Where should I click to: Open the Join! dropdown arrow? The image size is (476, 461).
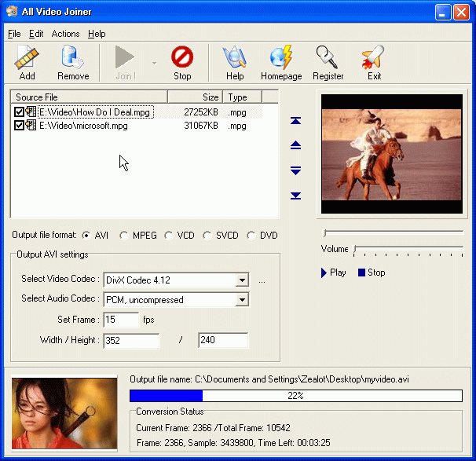(154, 63)
